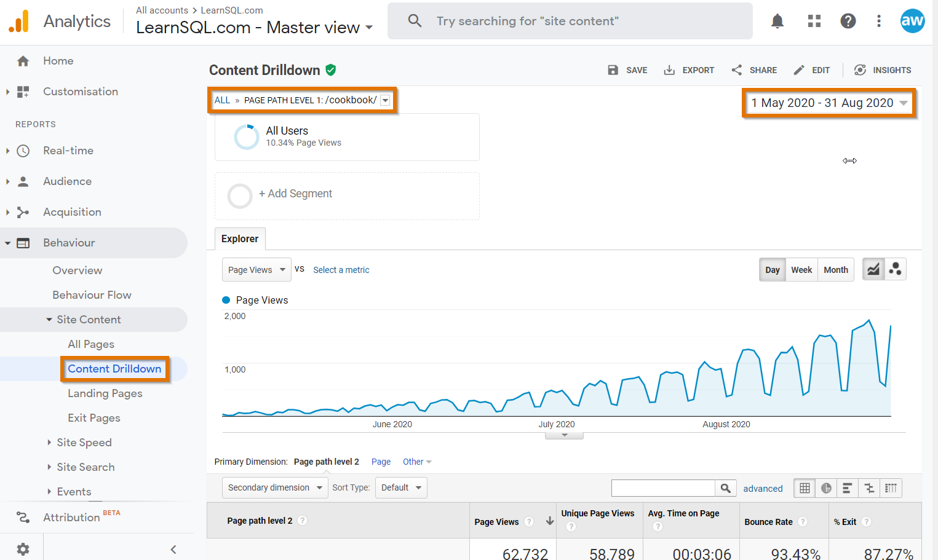Open the help question mark icon

pos(848,21)
